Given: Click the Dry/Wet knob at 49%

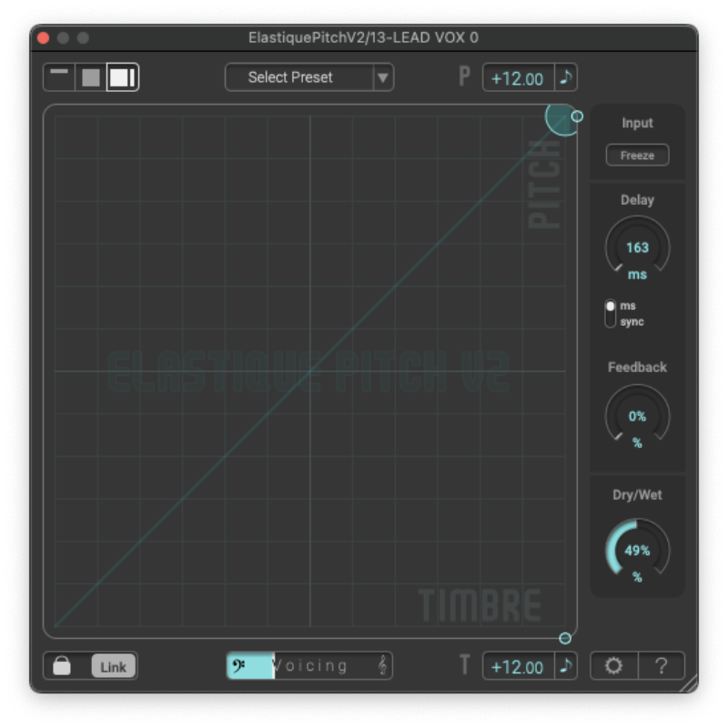Looking at the screenshot, I should click(x=637, y=551).
